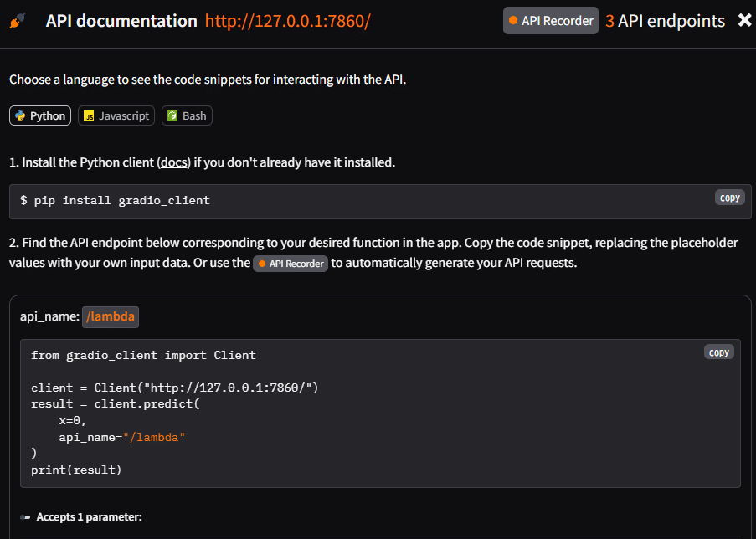Click the orange dot in inline API Recorder
Screen dimensions: 756x539
click(262, 264)
